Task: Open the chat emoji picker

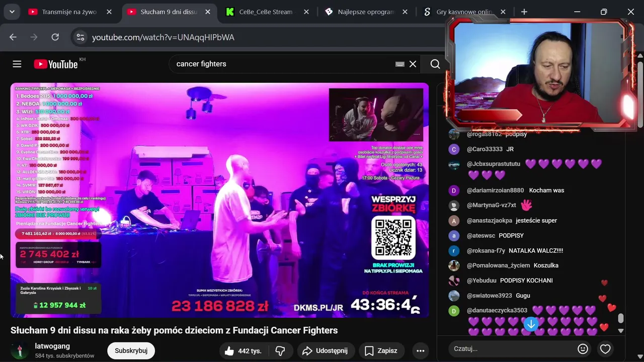Action: pos(583,348)
